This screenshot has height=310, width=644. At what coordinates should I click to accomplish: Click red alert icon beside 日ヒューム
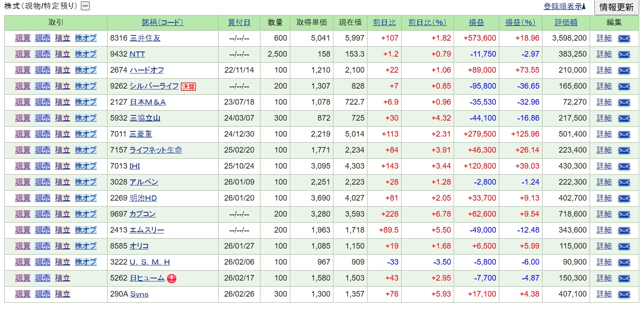point(171,278)
